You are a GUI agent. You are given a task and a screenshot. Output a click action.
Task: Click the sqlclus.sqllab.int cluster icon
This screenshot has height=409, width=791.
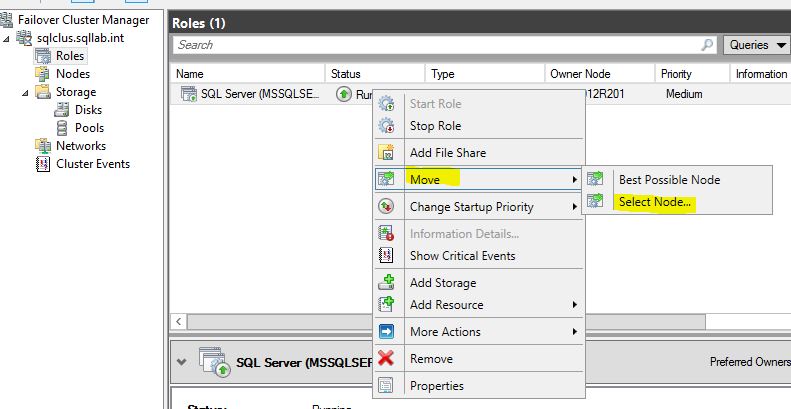click(24, 38)
